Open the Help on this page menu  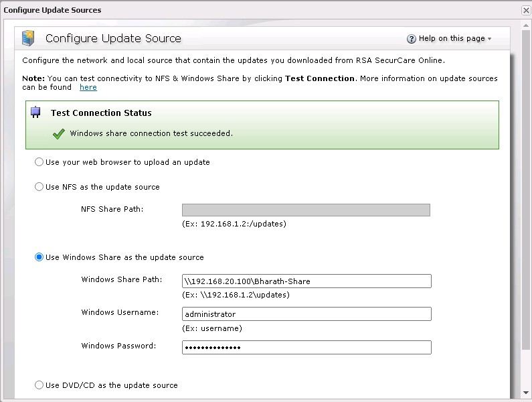[x=452, y=39]
